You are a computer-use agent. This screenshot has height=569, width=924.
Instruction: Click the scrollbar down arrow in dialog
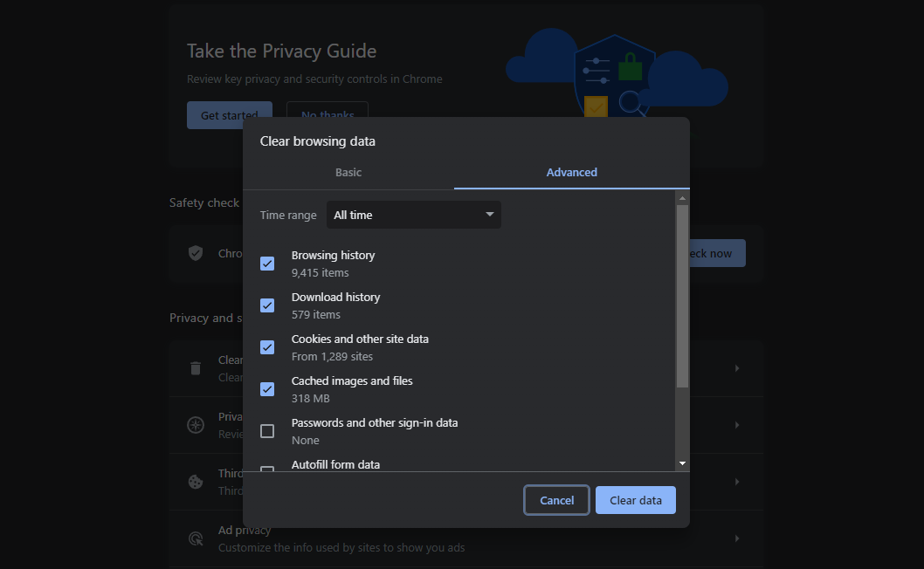(x=682, y=463)
